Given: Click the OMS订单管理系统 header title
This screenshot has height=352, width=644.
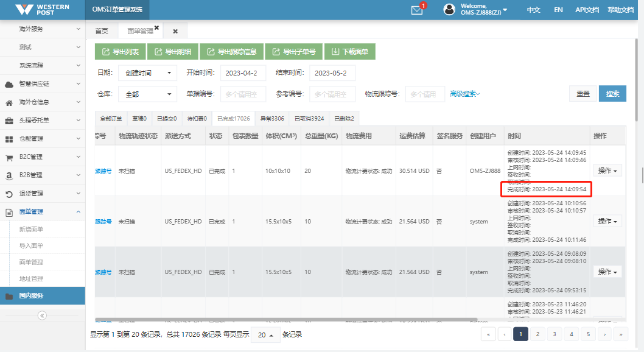Looking at the screenshot, I should point(117,10).
